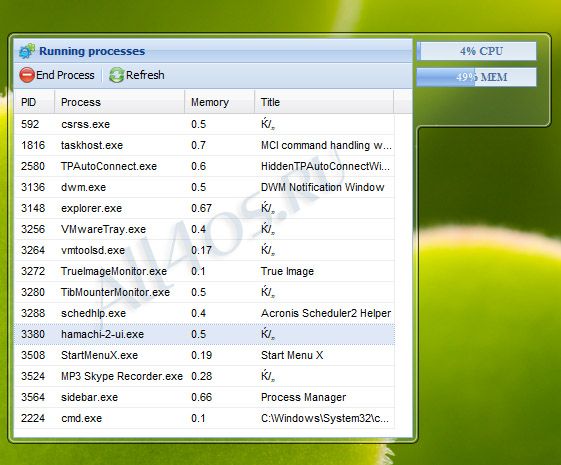The image size is (561, 465).
Task: Click the 49% MEM usage bar
Action: click(x=477, y=77)
